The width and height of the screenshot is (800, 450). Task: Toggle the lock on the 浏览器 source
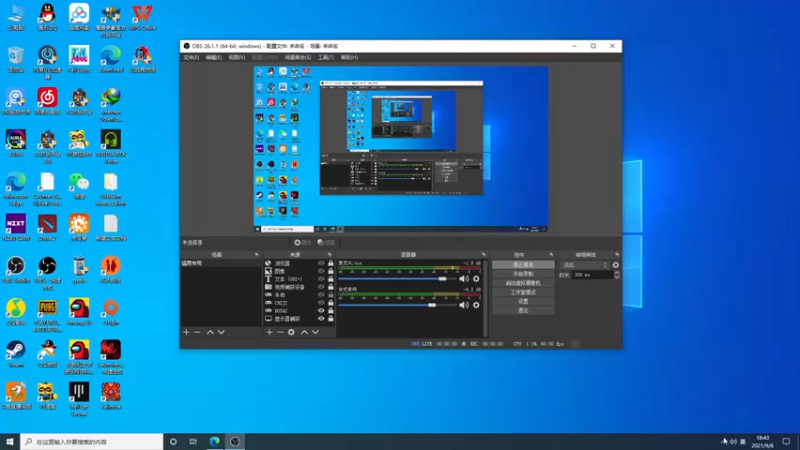331,263
